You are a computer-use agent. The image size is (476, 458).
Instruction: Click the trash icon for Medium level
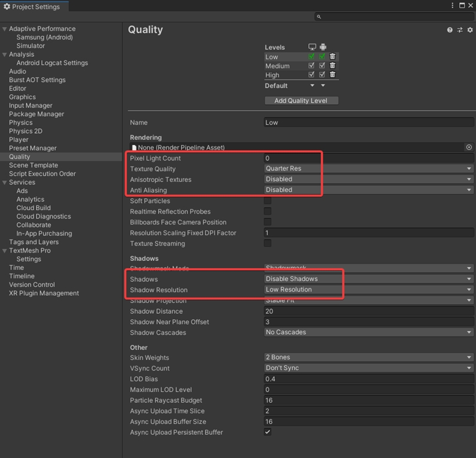[333, 66]
